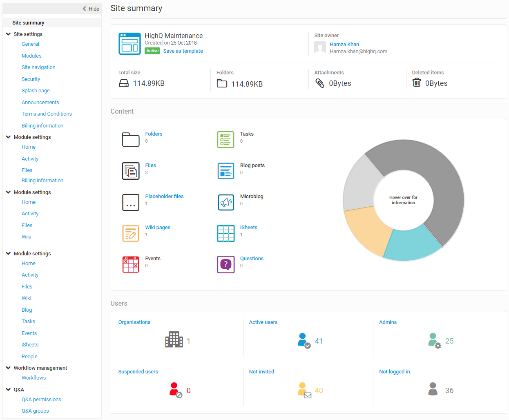509x420 pixels.
Task: Open Hamza Khan owner profile link
Action: point(344,45)
